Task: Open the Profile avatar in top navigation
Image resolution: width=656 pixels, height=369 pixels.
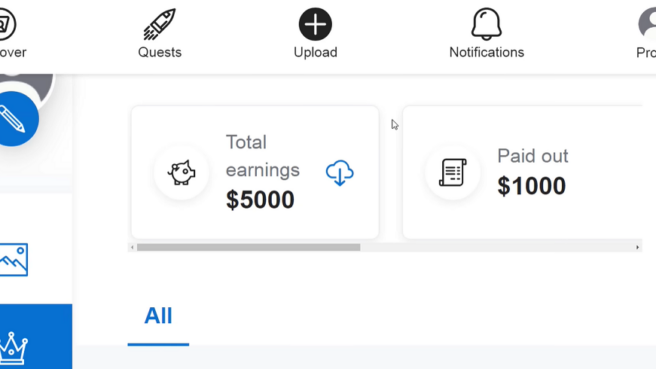Action: [647, 24]
